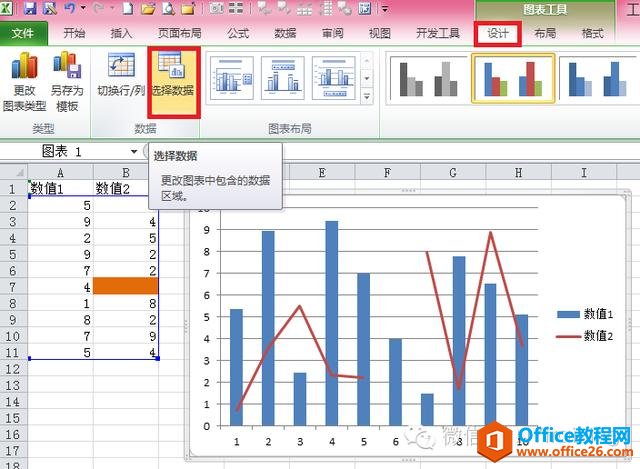Switch to the 数据 (Data) tab

click(285, 33)
